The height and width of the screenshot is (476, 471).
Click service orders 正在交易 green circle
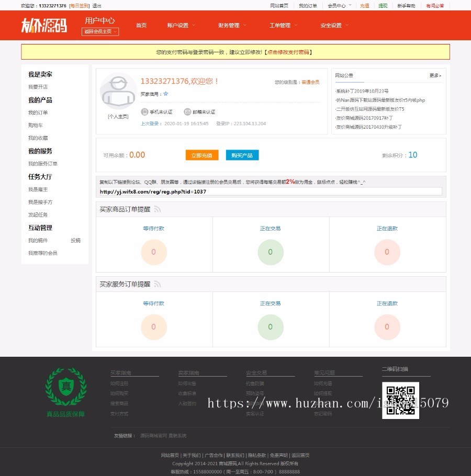[x=270, y=327]
